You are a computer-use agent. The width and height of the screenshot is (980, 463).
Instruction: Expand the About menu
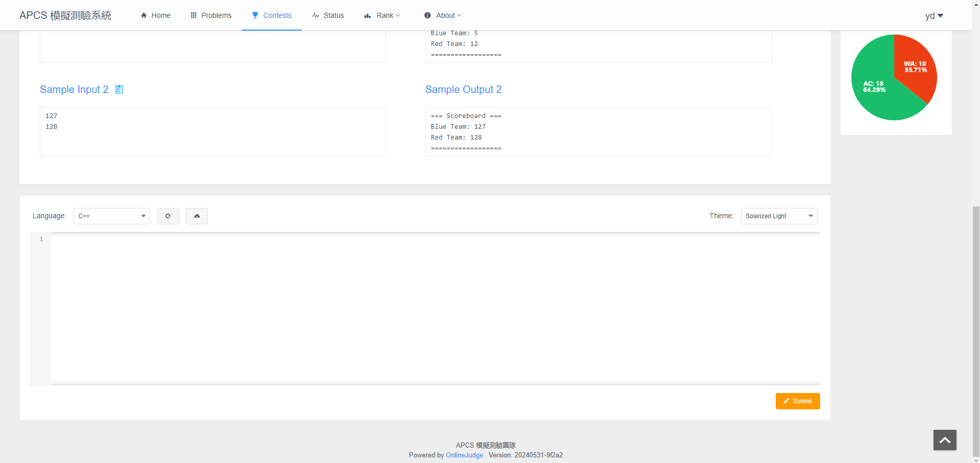(x=442, y=15)
